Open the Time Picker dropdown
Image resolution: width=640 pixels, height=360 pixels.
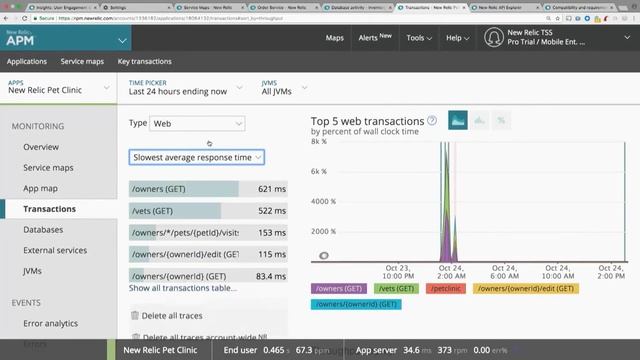pos(185,88)
